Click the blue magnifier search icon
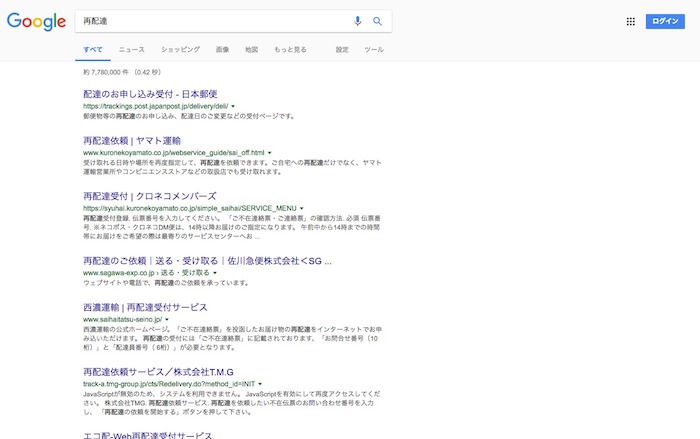 pyautogui.click(x=378, y=21)
